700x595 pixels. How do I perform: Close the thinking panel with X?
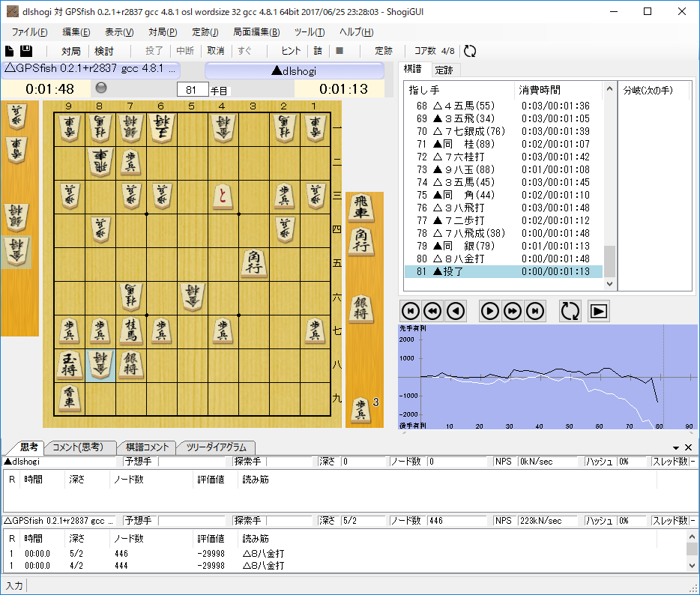[x=689, y=447]
